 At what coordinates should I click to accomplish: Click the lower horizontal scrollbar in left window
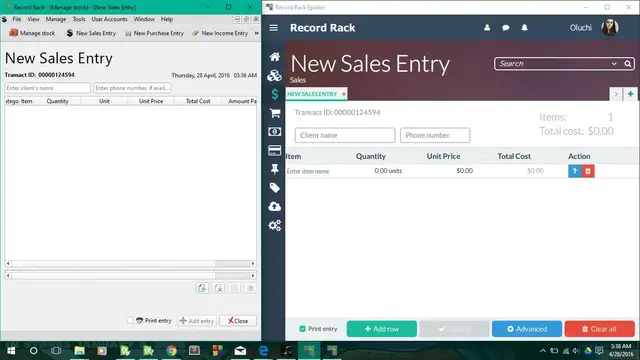point(131,276)
